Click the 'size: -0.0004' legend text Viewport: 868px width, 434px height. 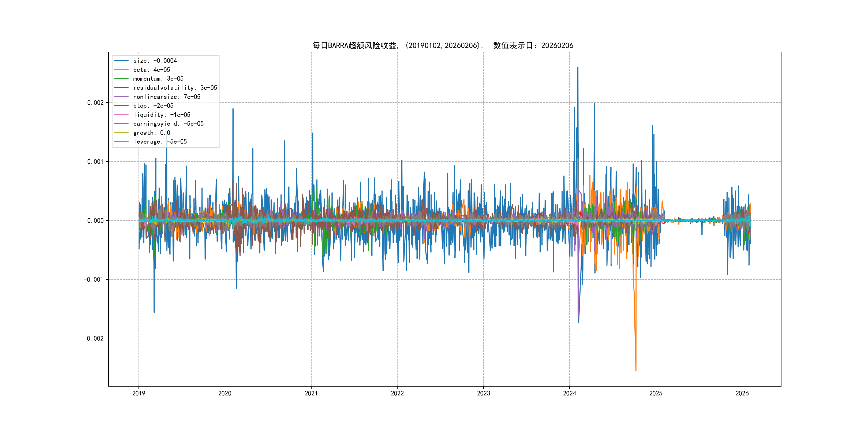(x=155, y=61)
